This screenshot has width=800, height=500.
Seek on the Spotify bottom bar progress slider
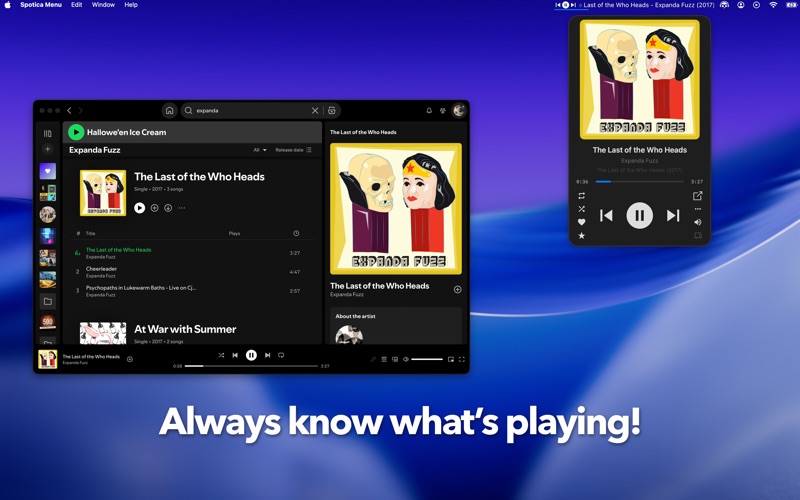(251, 366)
